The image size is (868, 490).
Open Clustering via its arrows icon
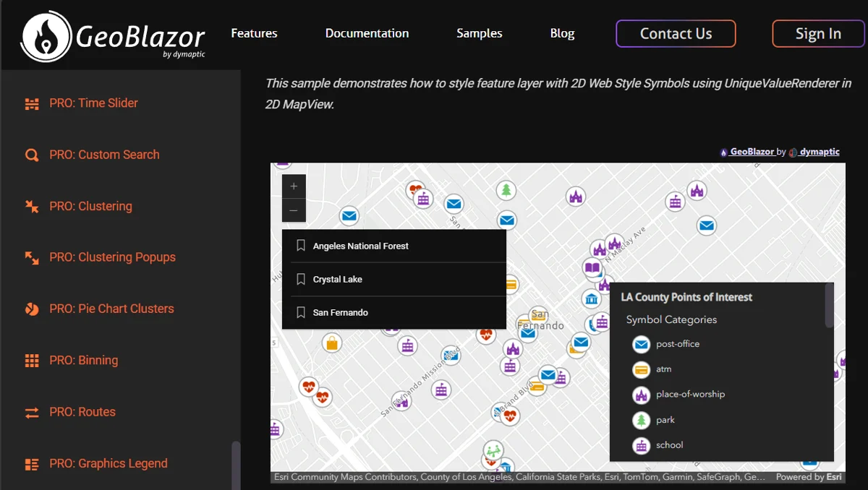[x=32, y=206]
